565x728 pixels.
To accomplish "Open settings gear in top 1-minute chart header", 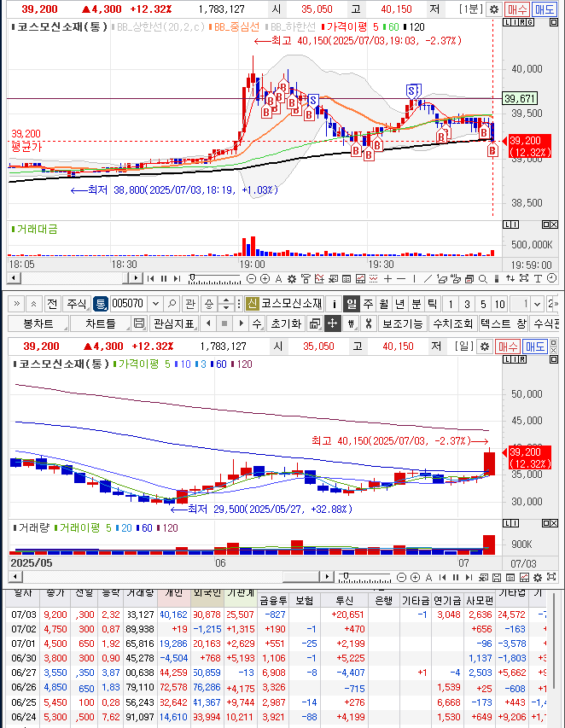I will point(494,9).
